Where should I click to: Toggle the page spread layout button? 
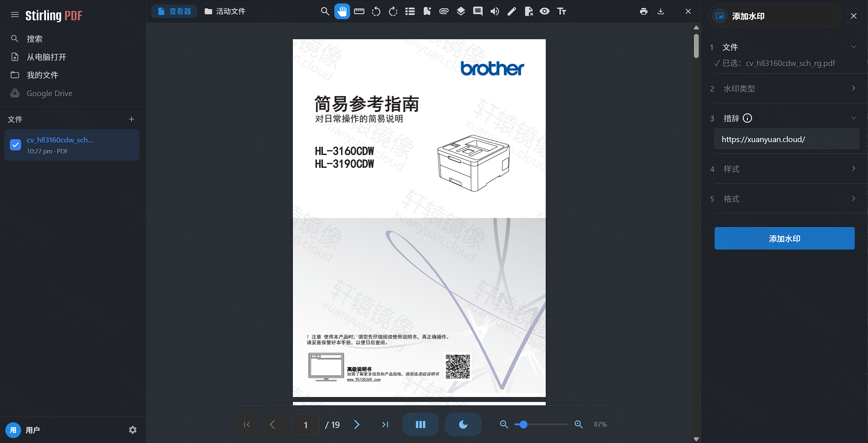421,425
